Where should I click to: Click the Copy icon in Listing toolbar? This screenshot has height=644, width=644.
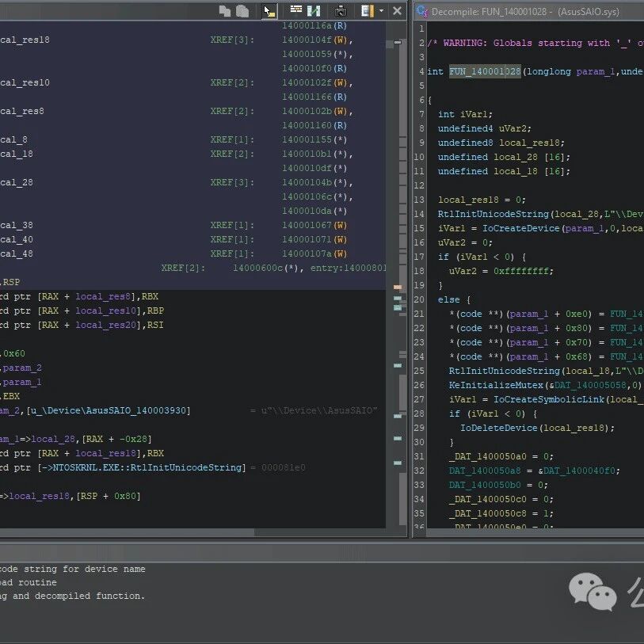[x=225, y=11]
